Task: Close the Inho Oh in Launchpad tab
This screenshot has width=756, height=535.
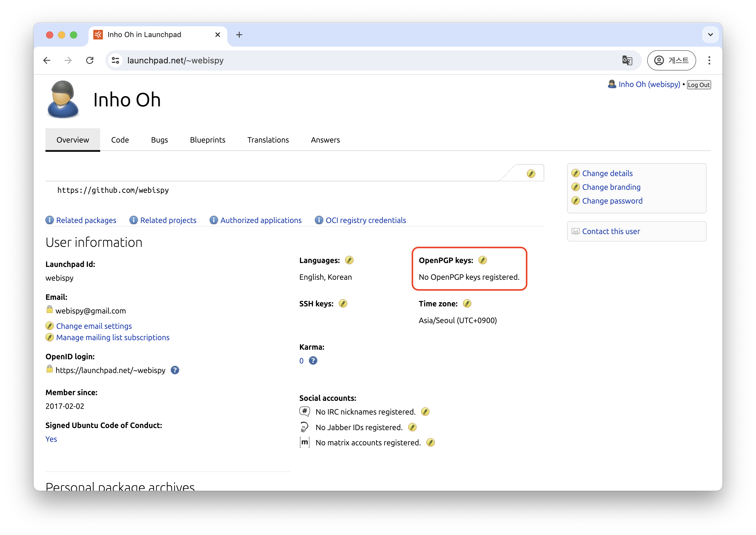Action: (x=217, y=35)
